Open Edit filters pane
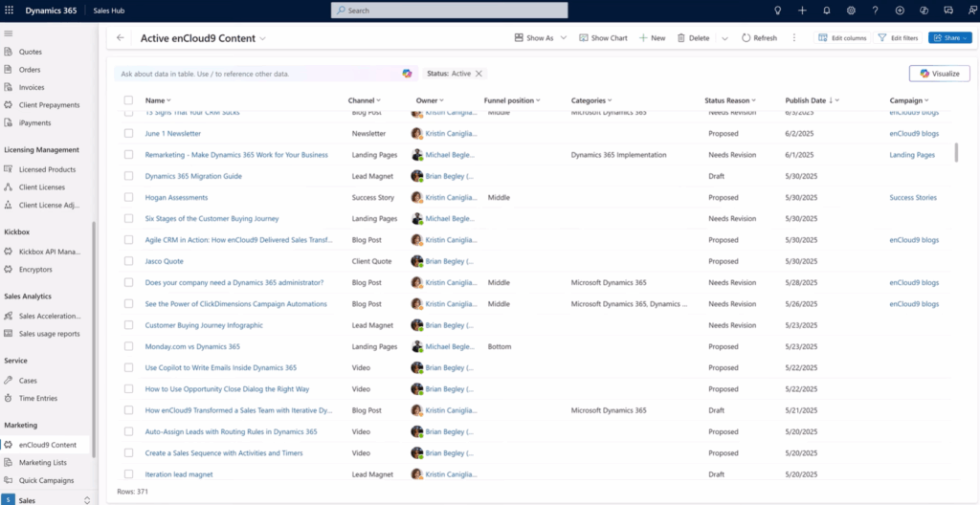 pos(898,38)
